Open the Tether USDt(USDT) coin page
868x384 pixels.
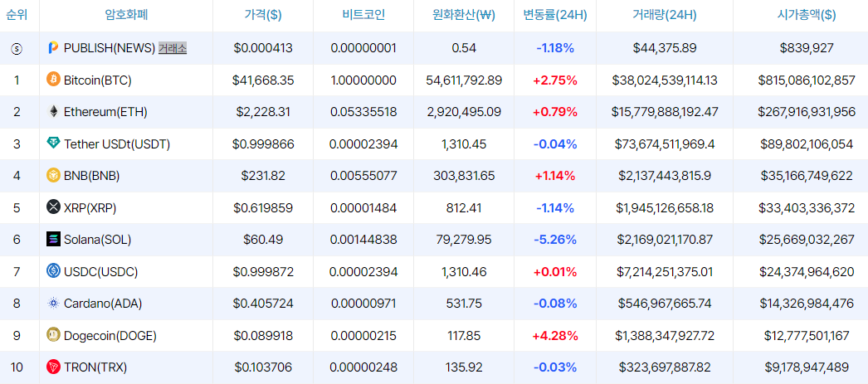(117, 143)
